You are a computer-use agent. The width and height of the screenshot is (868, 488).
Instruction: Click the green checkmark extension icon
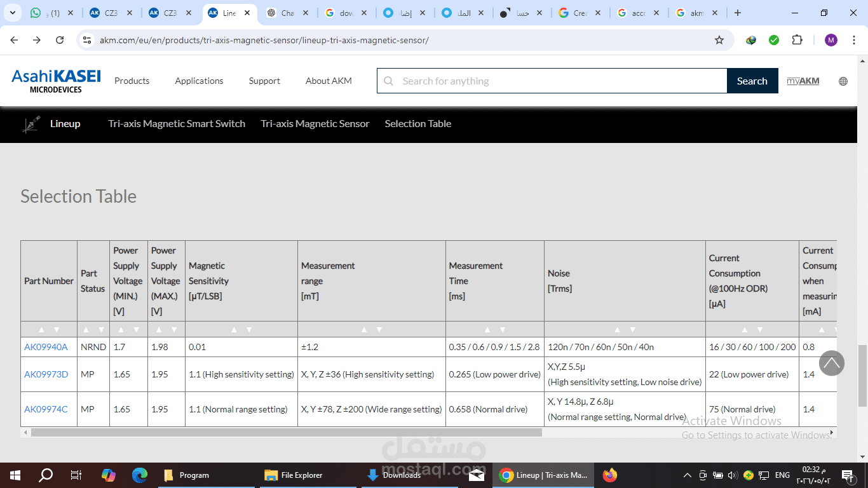click(x=774, y=40)
